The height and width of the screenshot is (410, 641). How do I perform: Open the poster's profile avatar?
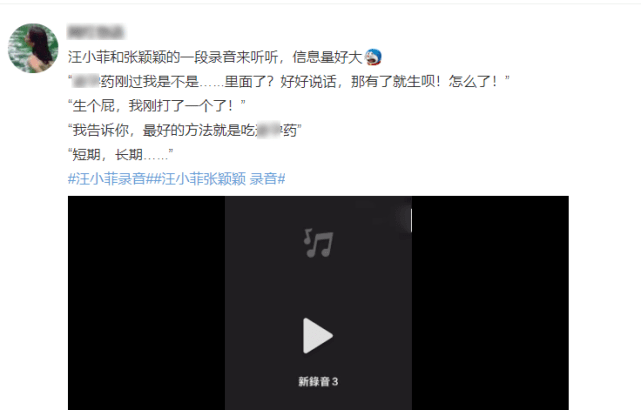click(33, 48)
